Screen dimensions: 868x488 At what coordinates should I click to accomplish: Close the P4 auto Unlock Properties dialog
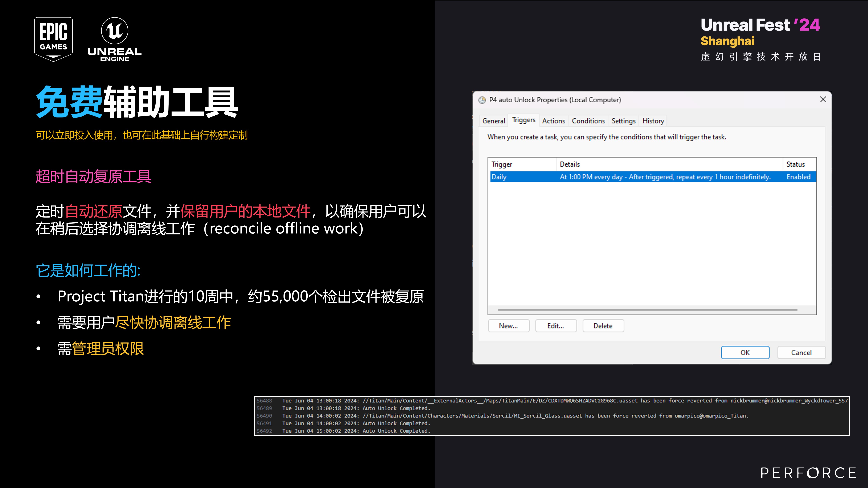[x=823, y=99]
